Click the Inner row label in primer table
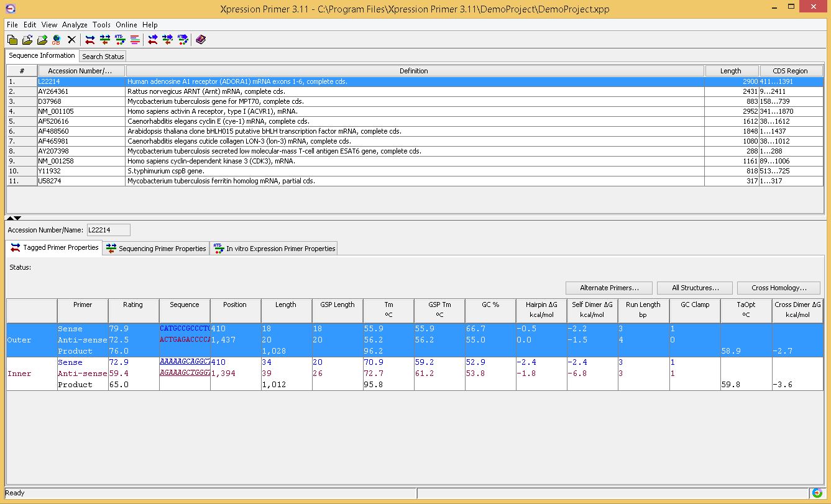 pos(19,373)
